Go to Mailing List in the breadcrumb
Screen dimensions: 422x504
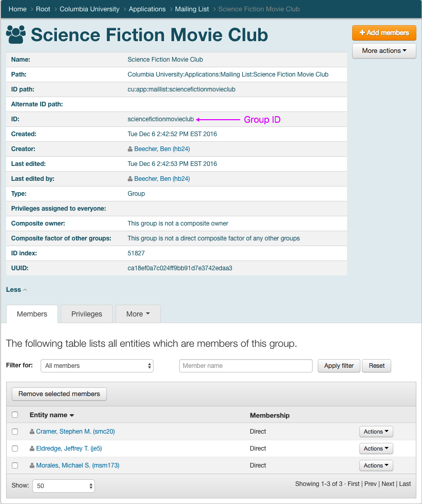(x=192, y=9)
